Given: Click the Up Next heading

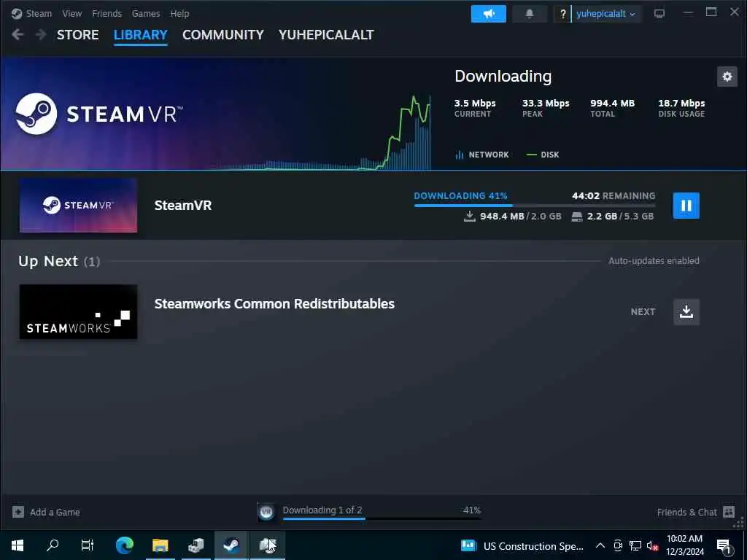Looking at the screenshot, I should tap(59, 261).
